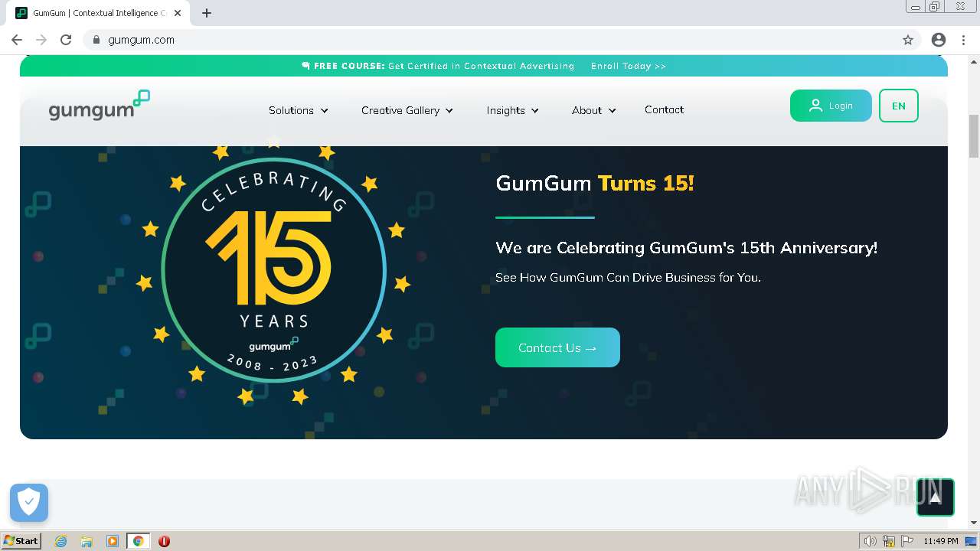980x551 pixels.
Task: Open Chrome three-dot menu
Action: (x=963, y=40)
